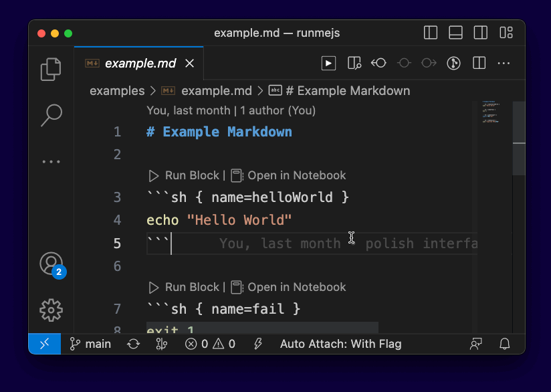The height and width of the screenshot is (392, 551).
Task: Toggle the secondary side bar layout
Action: 480,33
